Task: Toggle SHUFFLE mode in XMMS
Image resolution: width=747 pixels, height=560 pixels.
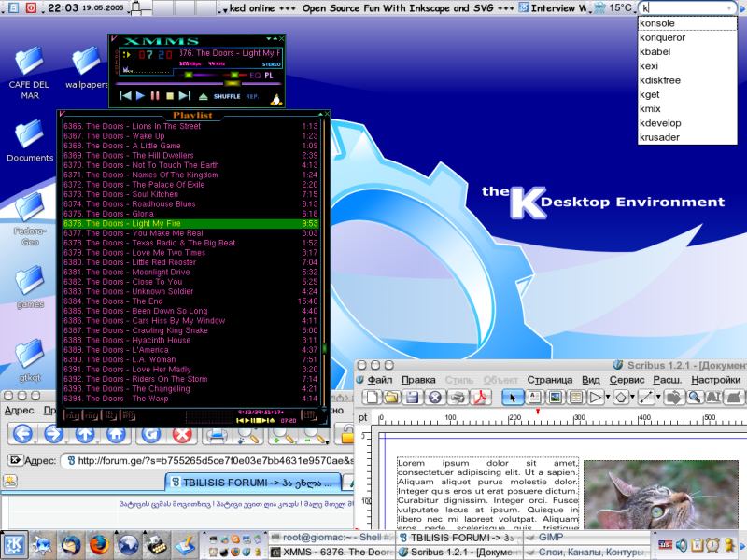Action: pos(227,96)
